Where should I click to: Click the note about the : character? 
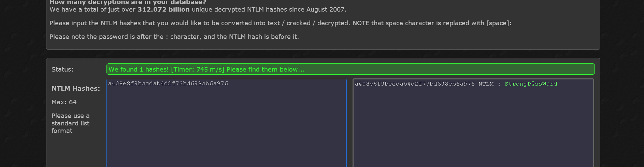pos(174,37)
